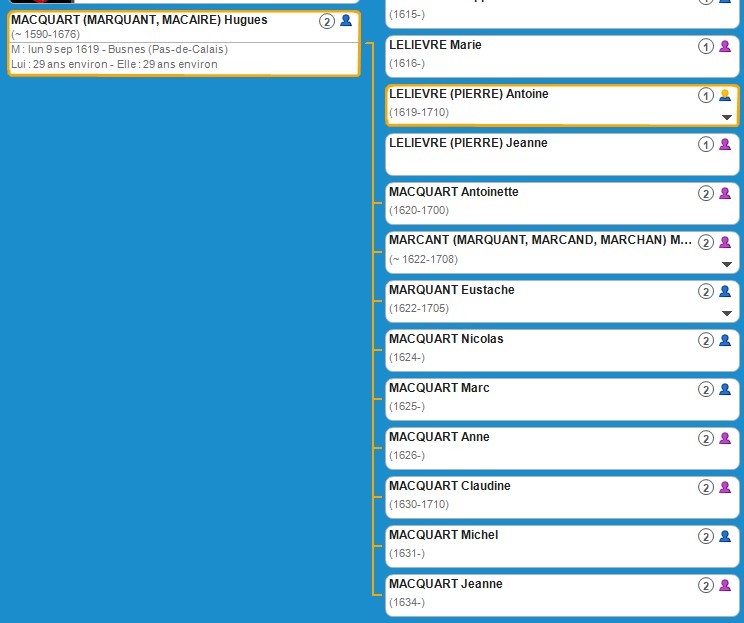
Task: Click the purple person icon for MACQUART Anne
Action: (x=725, y=438)
